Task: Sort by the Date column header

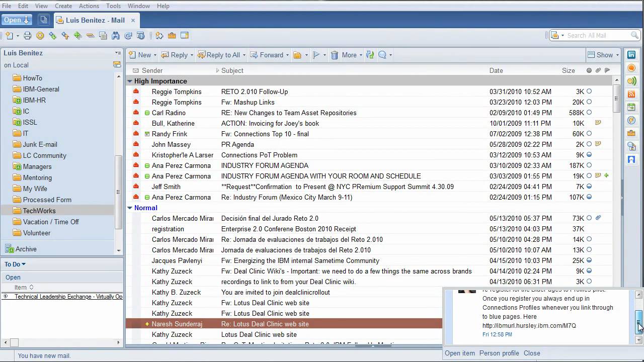Action: click(496, 70)
